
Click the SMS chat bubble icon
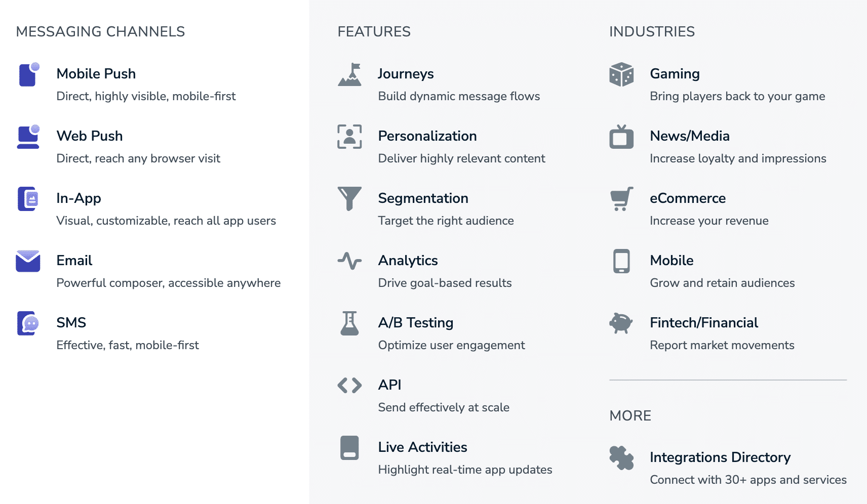[28, 323]
